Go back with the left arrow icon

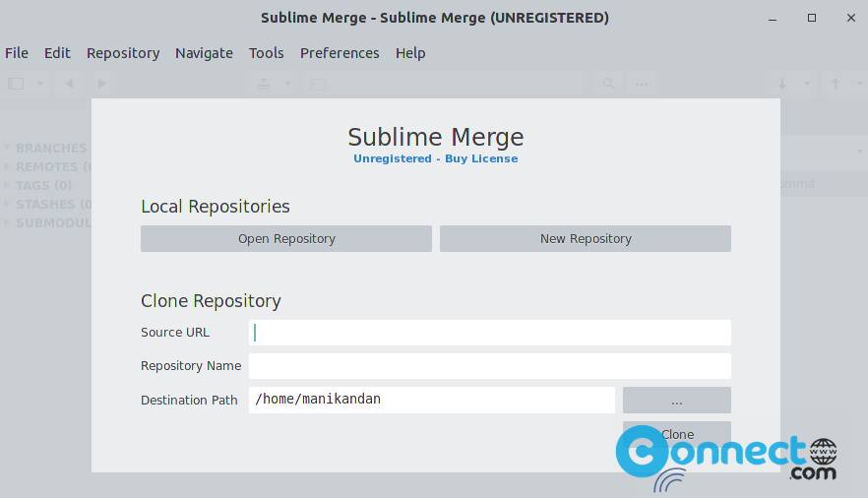pos(69,84)
